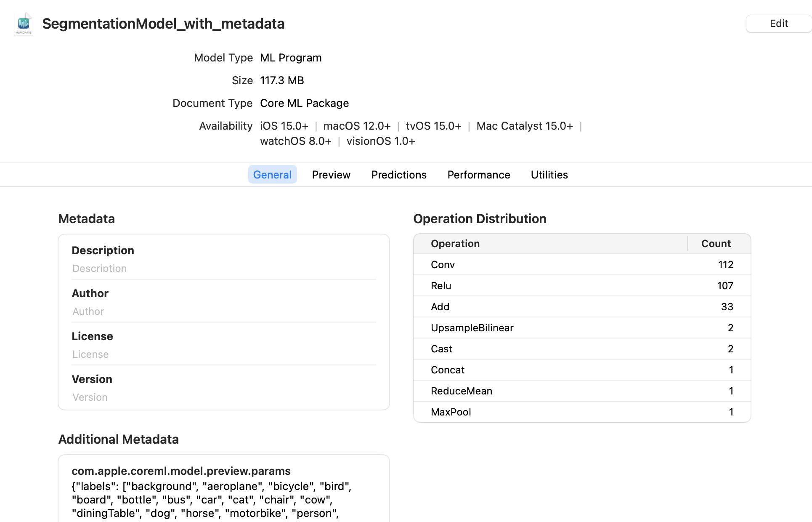Click the Mac Catalyst 15.0+ entry

pos(525,126)
